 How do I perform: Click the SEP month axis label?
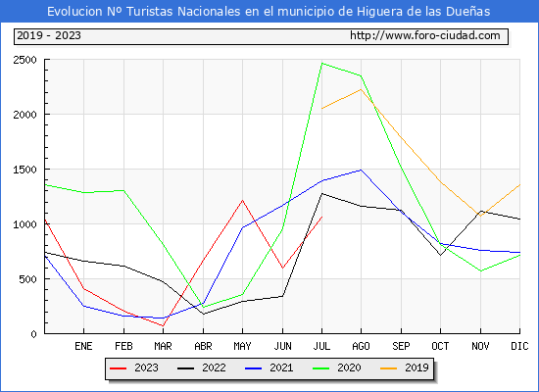click(401, 346)
